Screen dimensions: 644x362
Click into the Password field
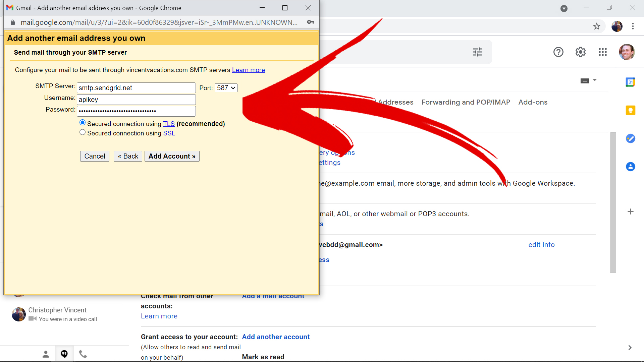point(136,111)
